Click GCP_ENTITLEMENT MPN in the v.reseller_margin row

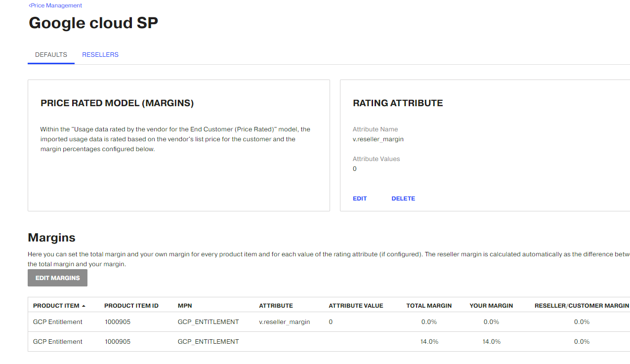[209, 322]
